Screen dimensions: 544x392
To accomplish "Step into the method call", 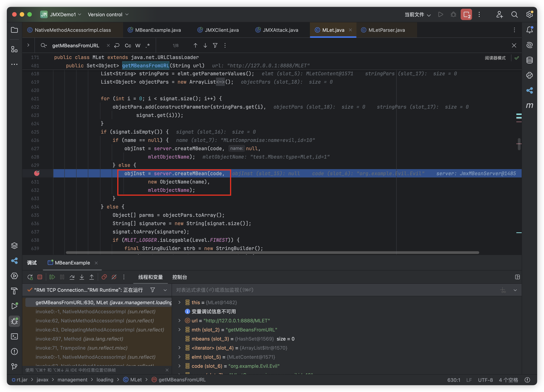I will click(82, 277).
